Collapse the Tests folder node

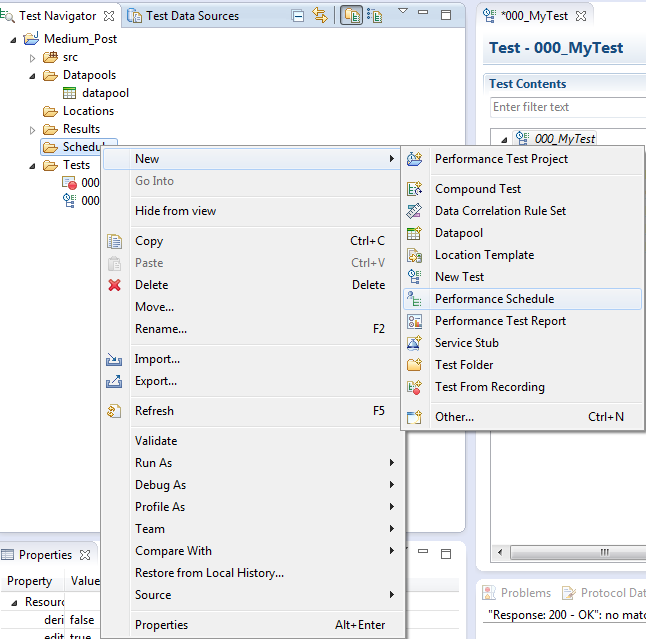pyautogui.click(x=33, y=166)
